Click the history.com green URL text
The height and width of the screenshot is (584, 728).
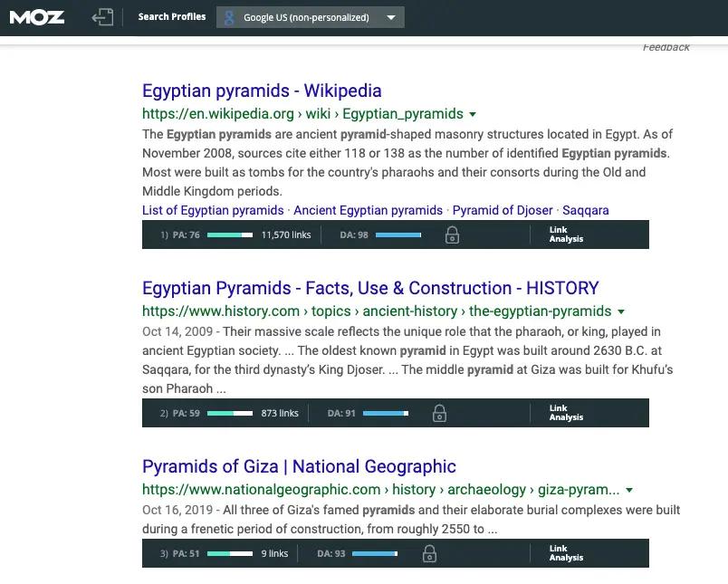click(377, 311)
